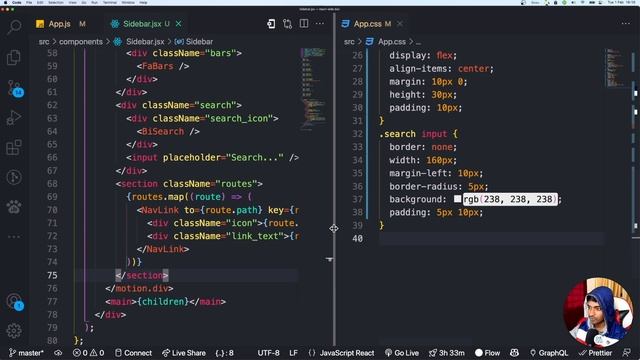
Task: Expand the 'App.css' breadcrumb
Action: (391, 42)
